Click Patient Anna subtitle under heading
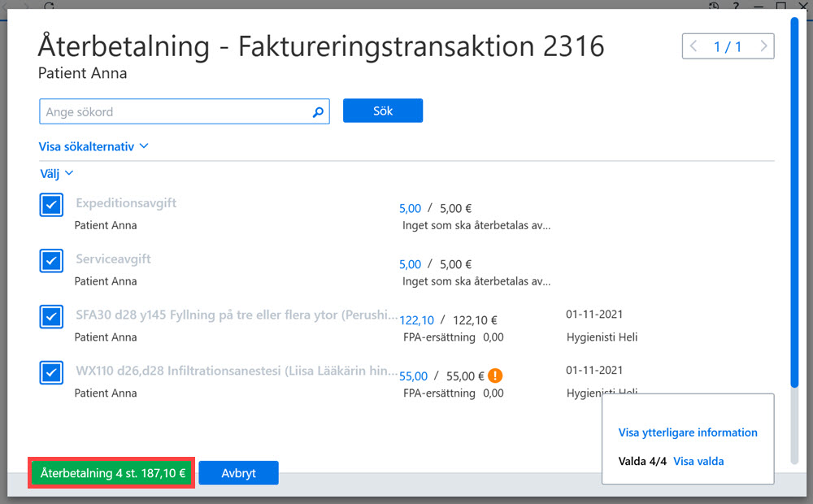 click(x=82, y=73)
